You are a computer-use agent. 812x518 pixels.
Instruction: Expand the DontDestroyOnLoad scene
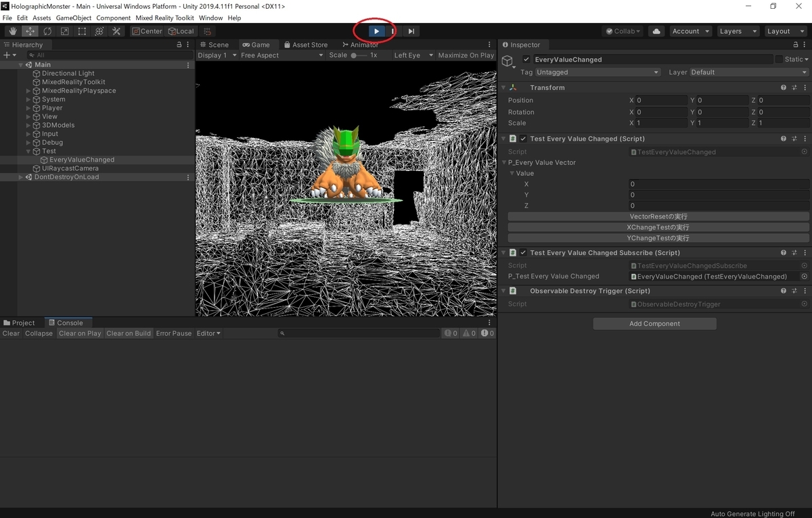click(x=20, y=177)
